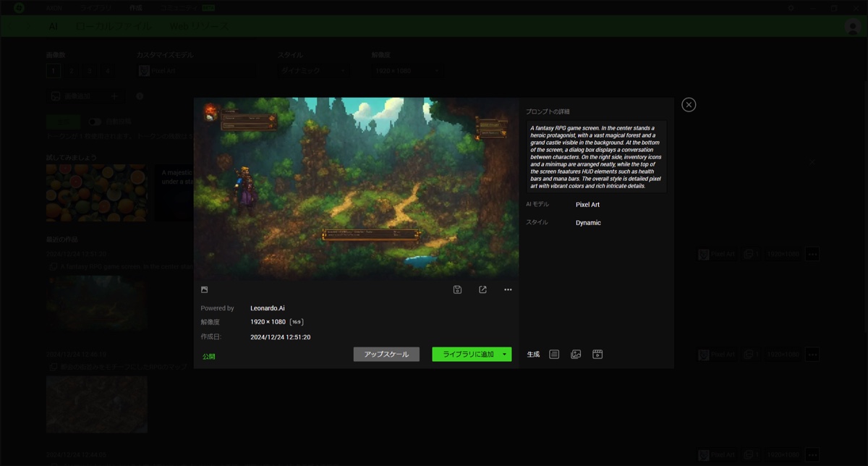Click the image generate icon next to 生成

coord(576,355)
